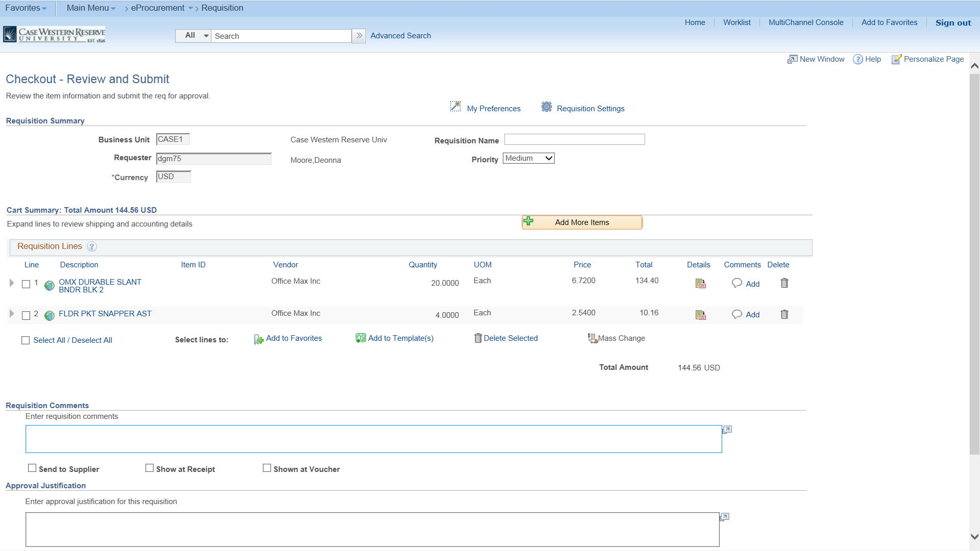This screenshot has width=980, height=551.
Task: Open the Priority dropdown set to Medium
Action: pyautogui.click(x=528, y=158)
